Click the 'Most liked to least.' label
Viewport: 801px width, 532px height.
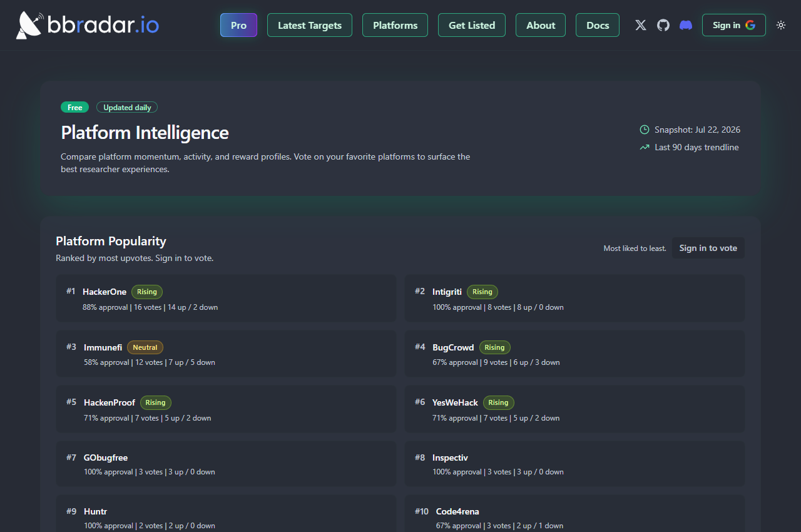[635, 248]
